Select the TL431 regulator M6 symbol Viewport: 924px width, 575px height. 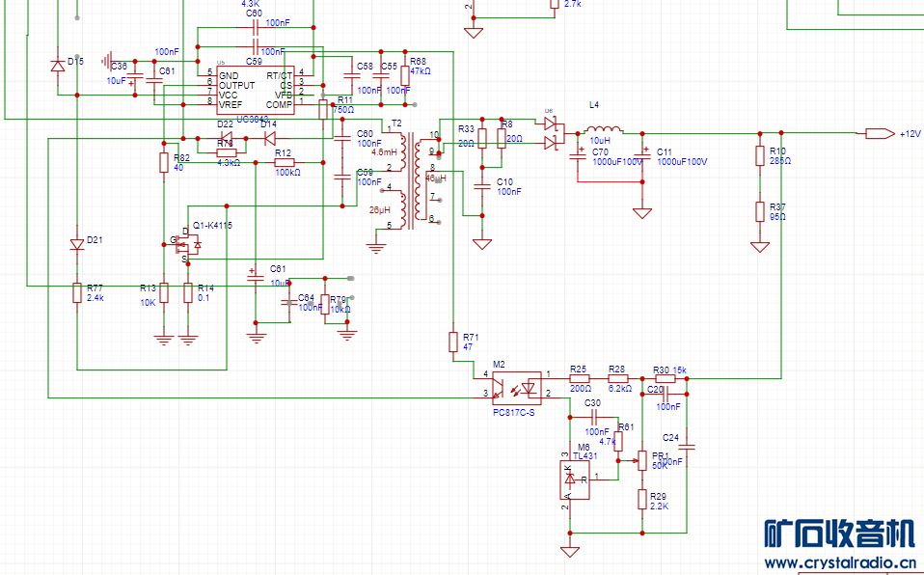point(575,480)
